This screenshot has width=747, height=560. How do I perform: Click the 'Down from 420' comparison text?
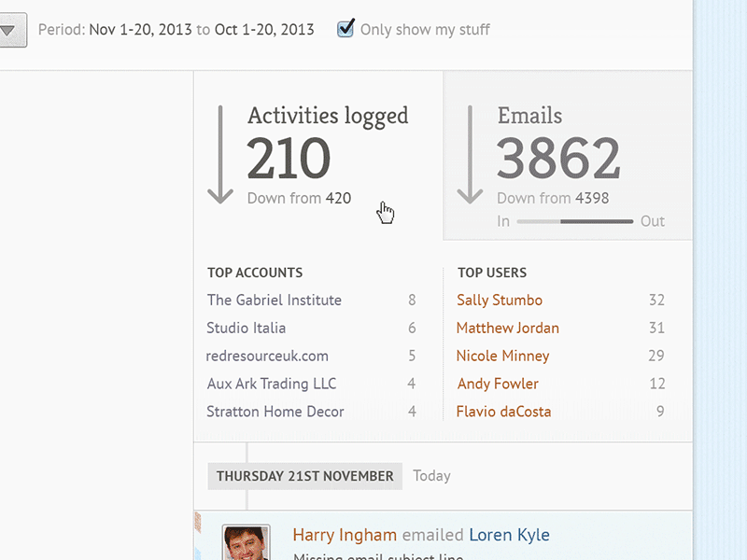[299, 198]
